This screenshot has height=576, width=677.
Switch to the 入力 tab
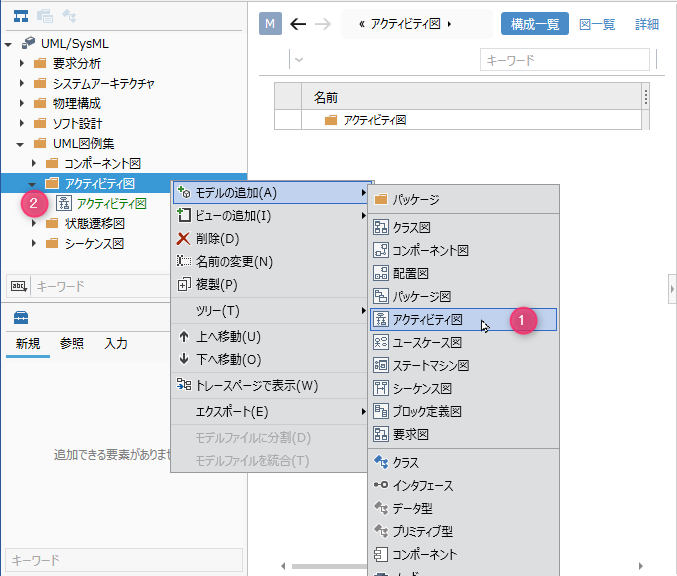coord(116,344)
